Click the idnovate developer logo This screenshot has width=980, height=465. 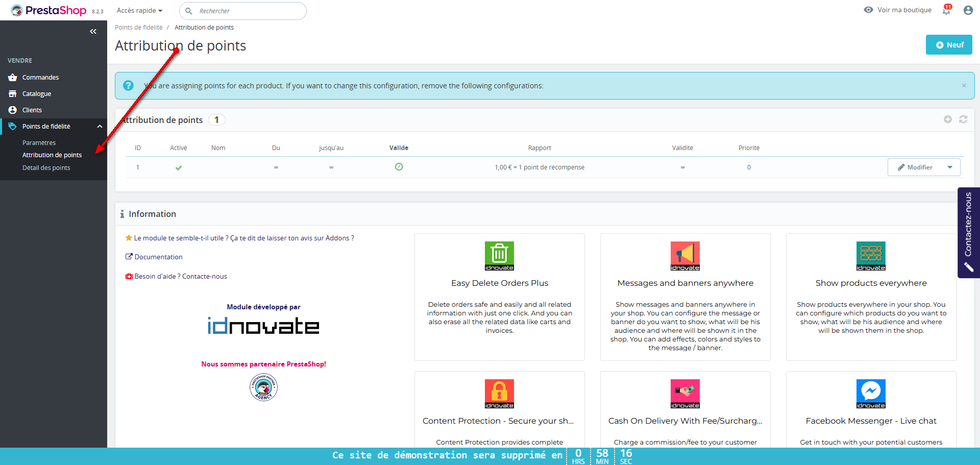coord(263,326)
